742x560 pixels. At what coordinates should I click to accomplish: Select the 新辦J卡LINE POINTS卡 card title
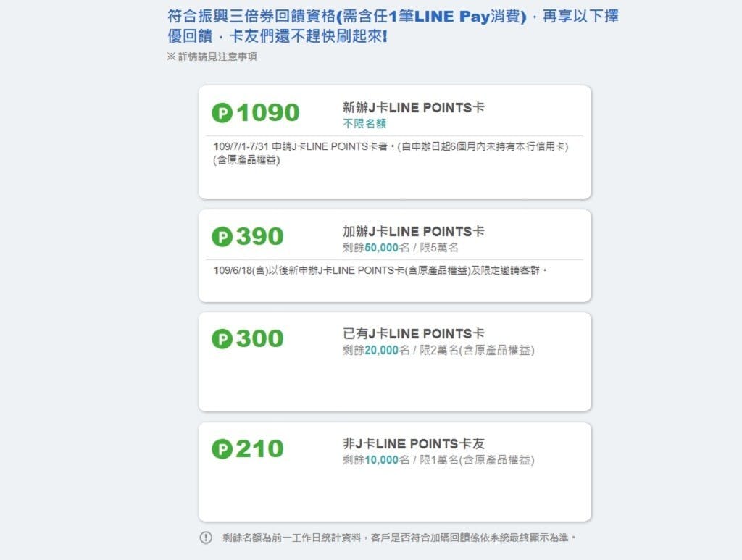pos(413,108)
